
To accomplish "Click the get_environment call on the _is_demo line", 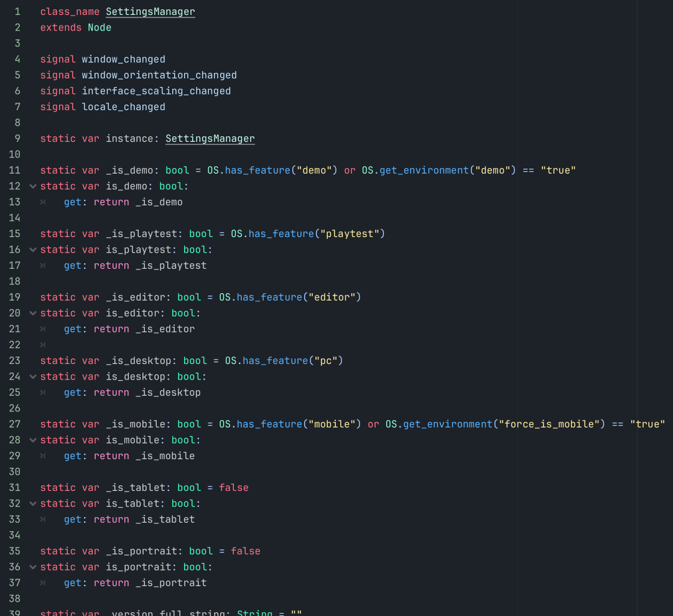I will [x=424, y=170].
